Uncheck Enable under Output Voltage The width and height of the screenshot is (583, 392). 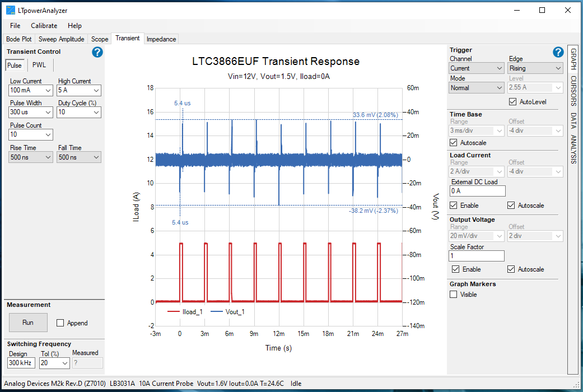pyautogui.click(x=456, y=269)
